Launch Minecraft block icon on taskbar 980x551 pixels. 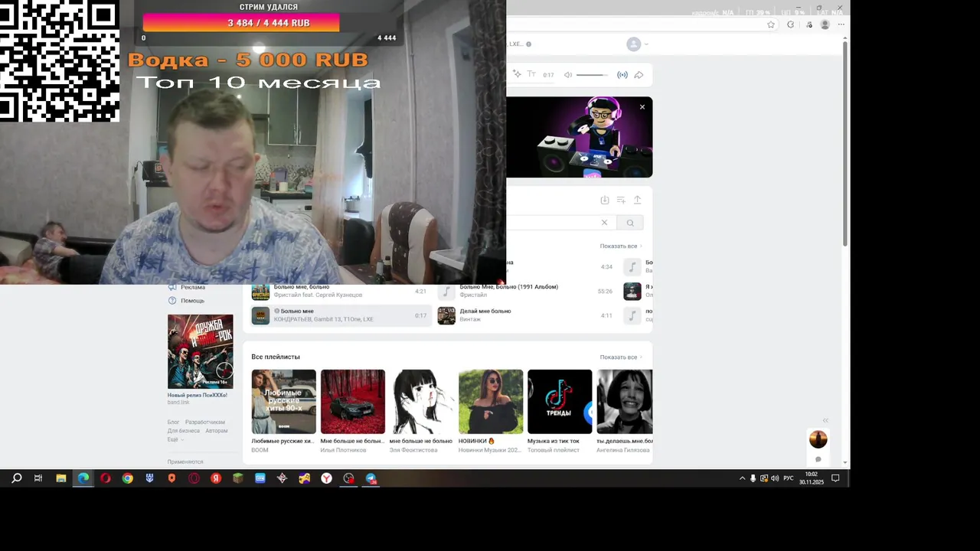[x=238, y=478]
